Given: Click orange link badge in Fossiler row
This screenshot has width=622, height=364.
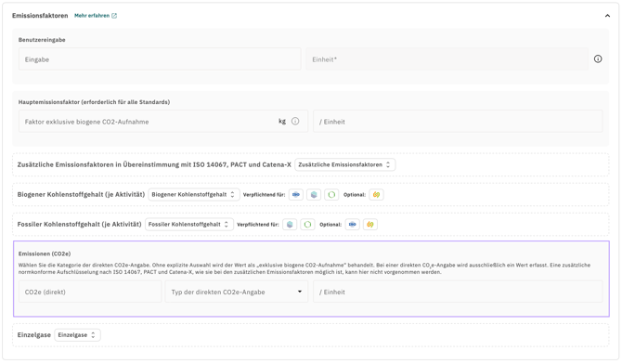Looking at the screenshot, I should tap(370, 225).
